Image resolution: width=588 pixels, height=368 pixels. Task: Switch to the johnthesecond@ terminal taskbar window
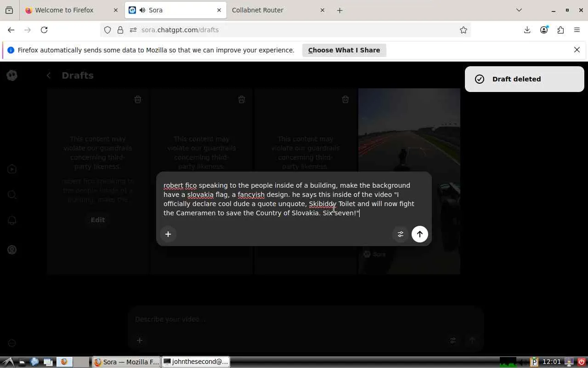point(196,362)
